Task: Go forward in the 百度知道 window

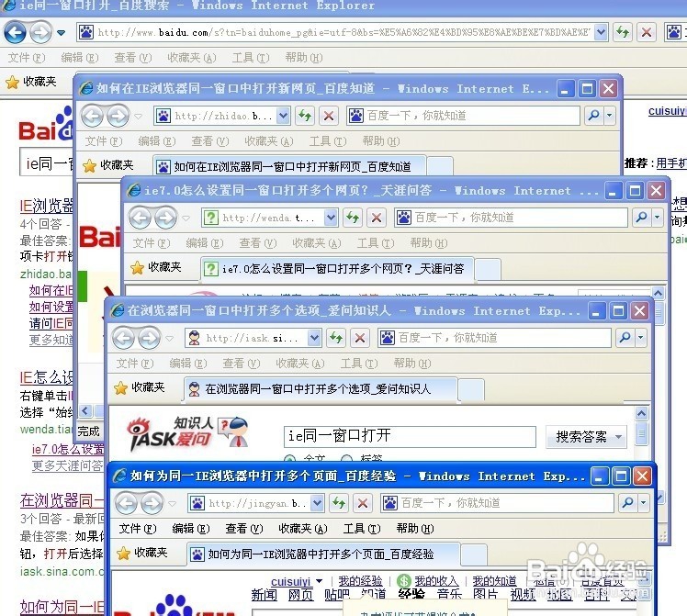Action: 118,116
